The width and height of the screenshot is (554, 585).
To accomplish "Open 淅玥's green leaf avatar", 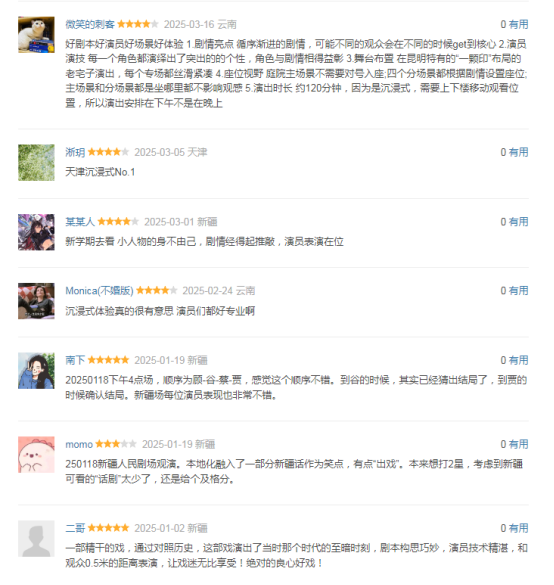I will click(36, 163).
